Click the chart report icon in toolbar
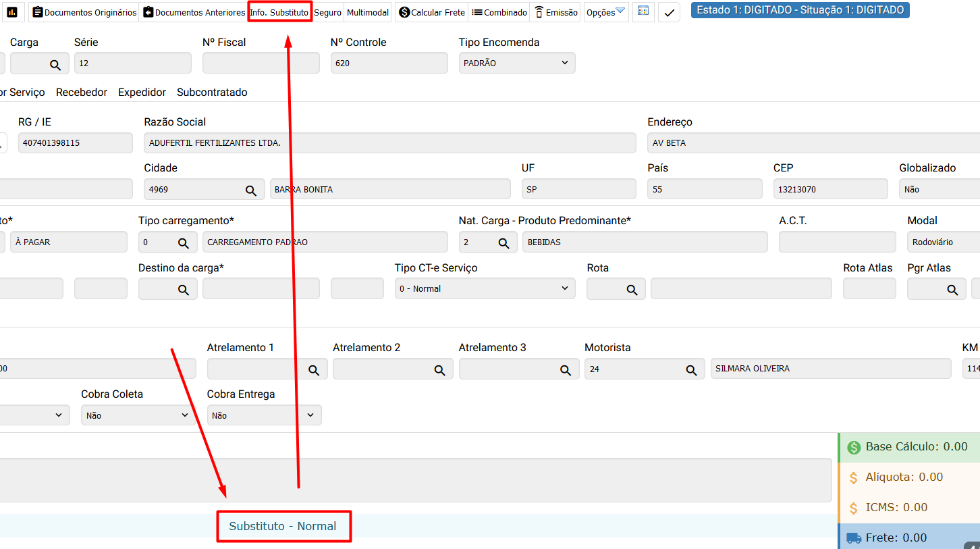The height and width of the screenshot is (549, 980). pyautogui.click(x=12, y=12)
